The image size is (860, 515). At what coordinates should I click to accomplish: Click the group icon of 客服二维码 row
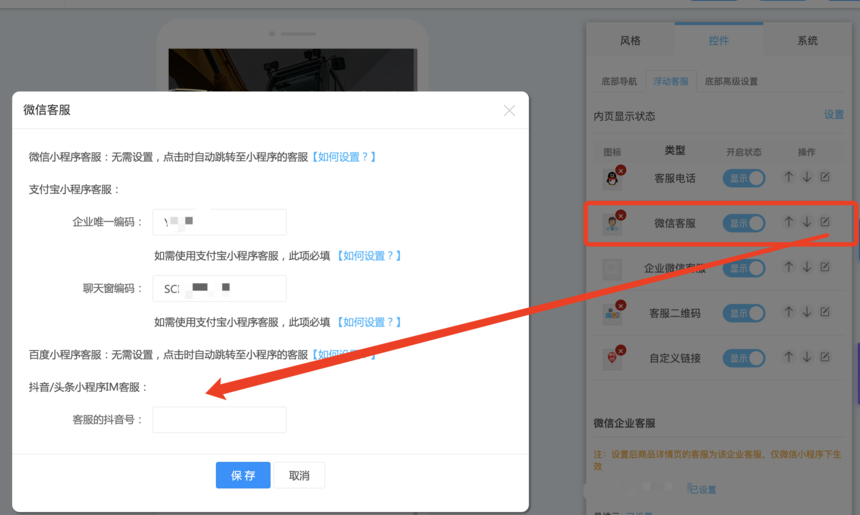612,314
